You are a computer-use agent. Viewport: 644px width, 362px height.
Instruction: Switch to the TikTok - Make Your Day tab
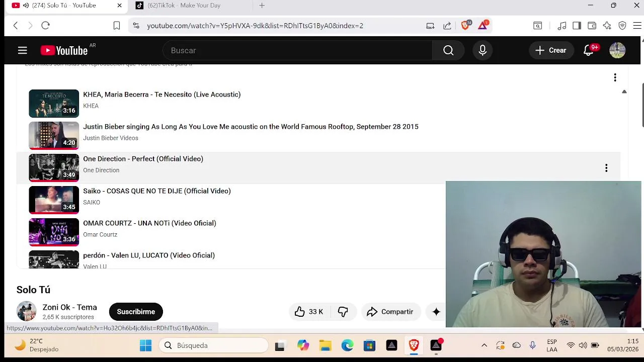(184, 6)
